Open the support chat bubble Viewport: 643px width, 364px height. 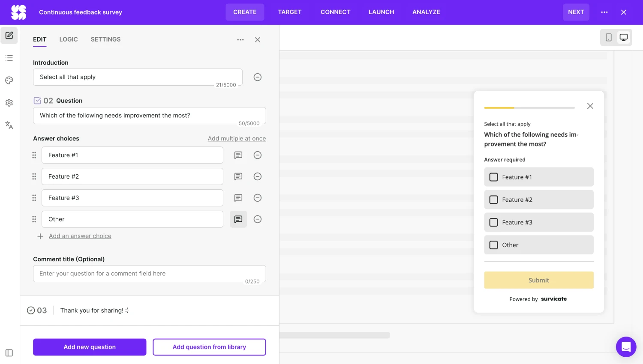(626, 347)
